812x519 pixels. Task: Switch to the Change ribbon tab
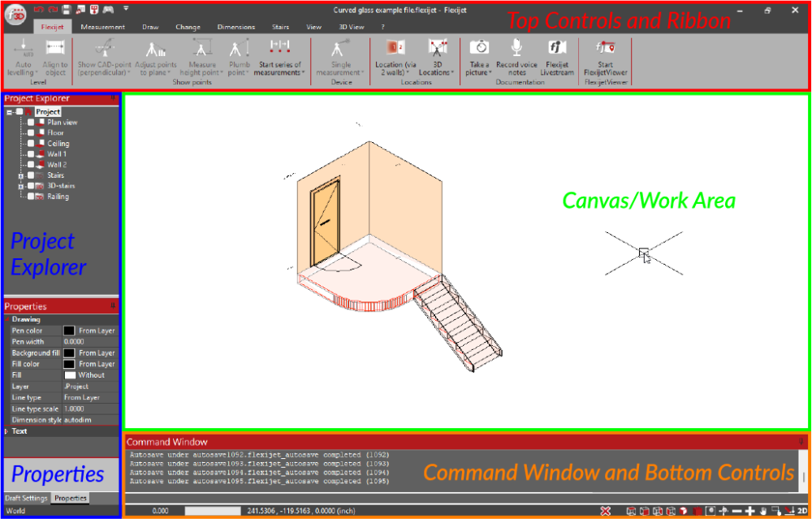[x=188, y=27]
